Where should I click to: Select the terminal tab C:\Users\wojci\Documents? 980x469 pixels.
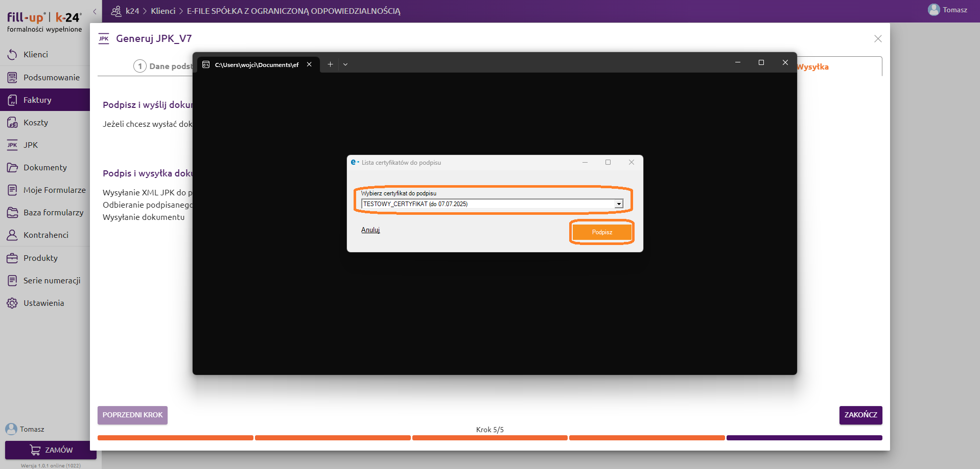[x=255, y=65]
